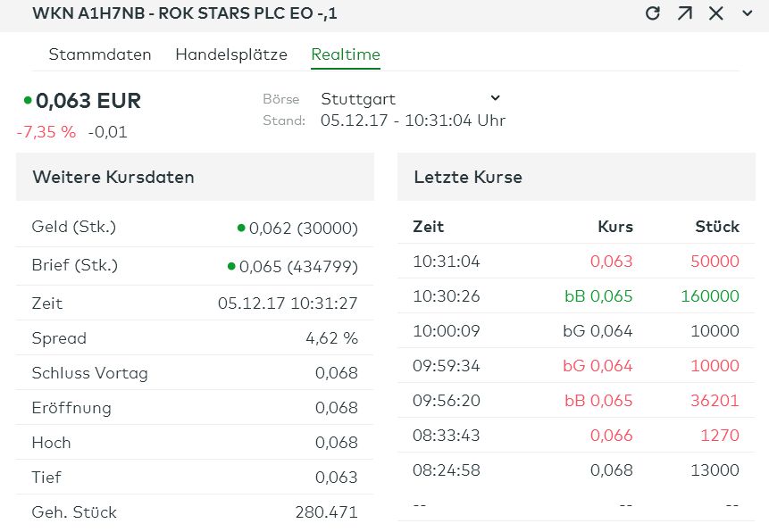Select the Realtime tab
Image resolution: width=769 pixels, height=532 pixels.
pyautogui.click(x=345, y=54)
